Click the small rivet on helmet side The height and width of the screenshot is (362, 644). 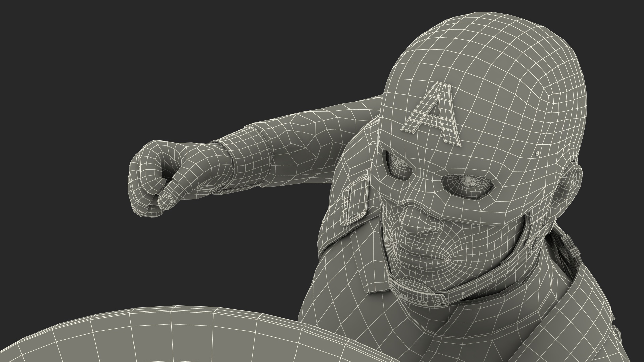[x=537, y=154]
